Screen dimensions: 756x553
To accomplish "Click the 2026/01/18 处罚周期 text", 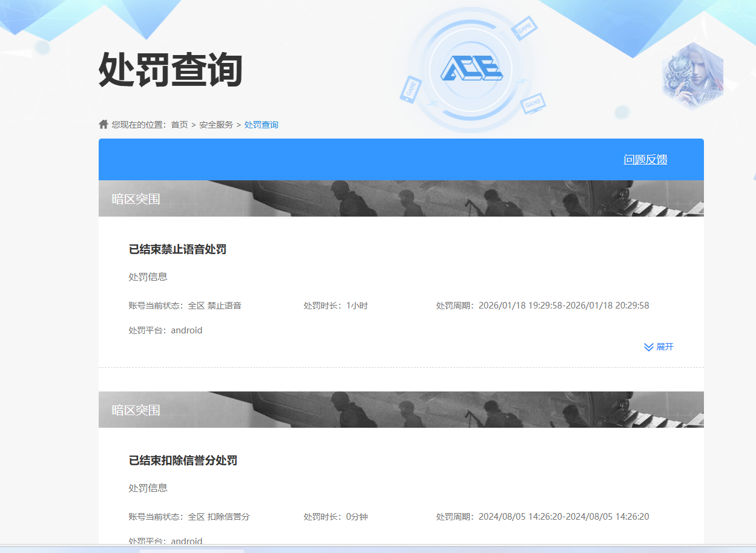I will pyautogui.click(x=543, y=306).
